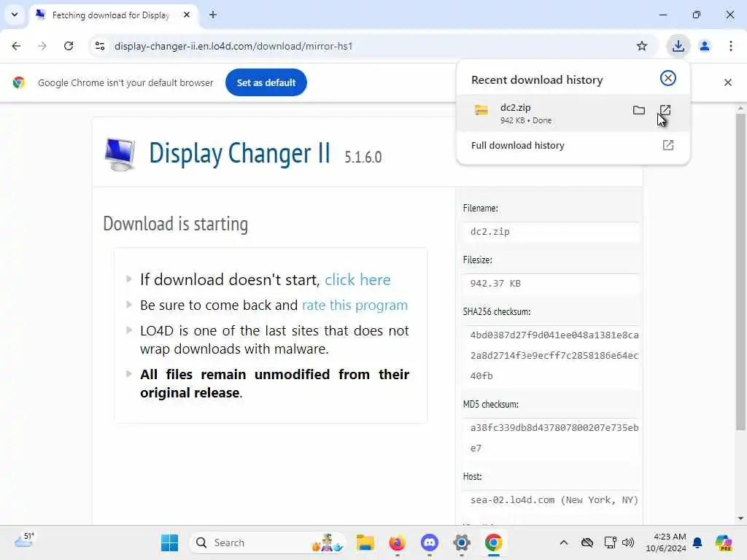The image size is (747, 560).
Task: Click the Display Changer II monitor logo
Action: 120,154
